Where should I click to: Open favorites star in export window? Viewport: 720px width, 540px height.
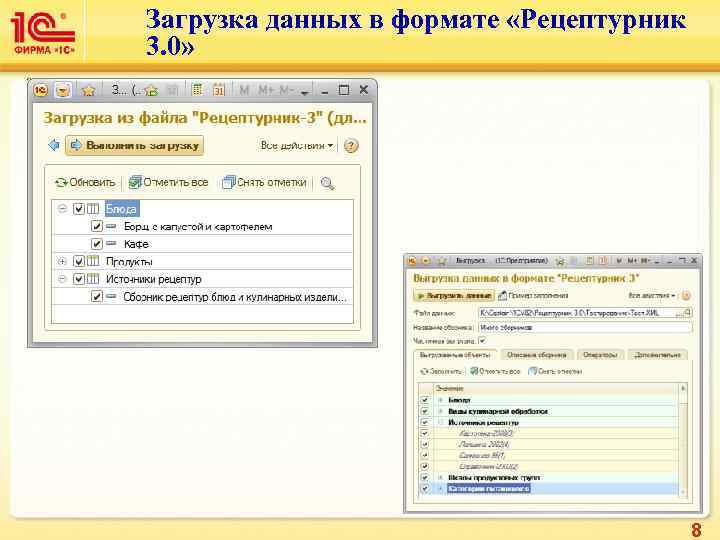[442, 261]
